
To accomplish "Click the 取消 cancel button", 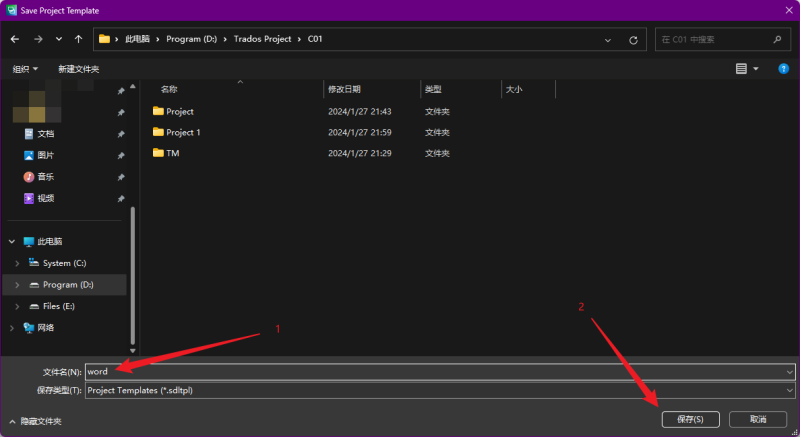I will (758, 419).
